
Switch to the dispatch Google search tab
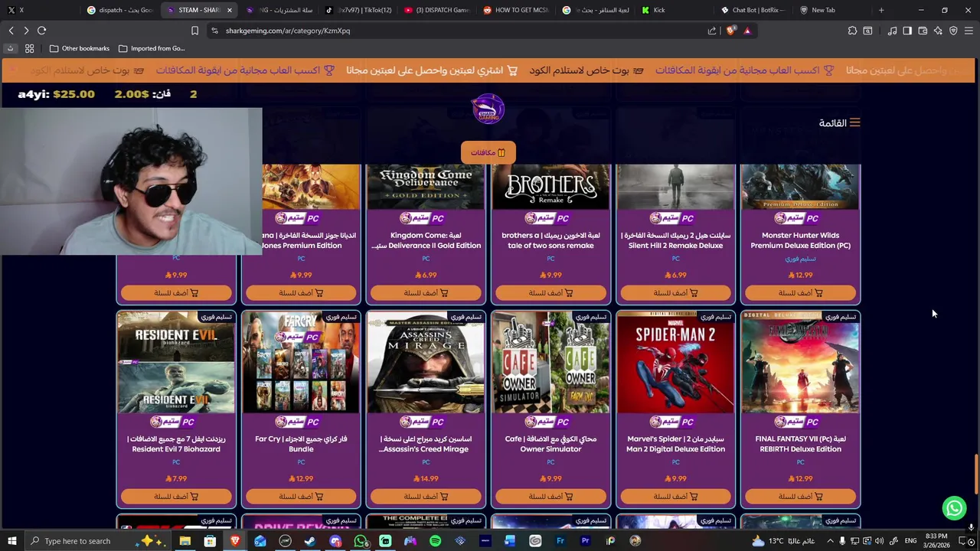coord(120,10)
